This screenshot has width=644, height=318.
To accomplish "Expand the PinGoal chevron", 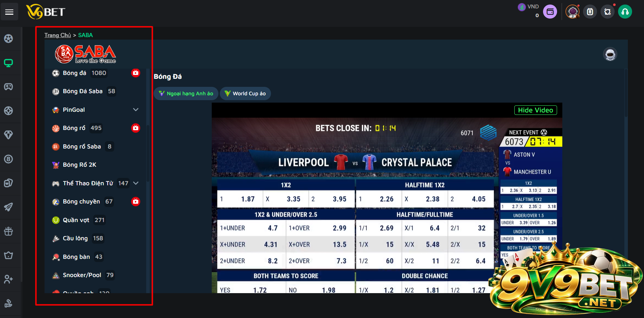I will [x=136, y=110].
